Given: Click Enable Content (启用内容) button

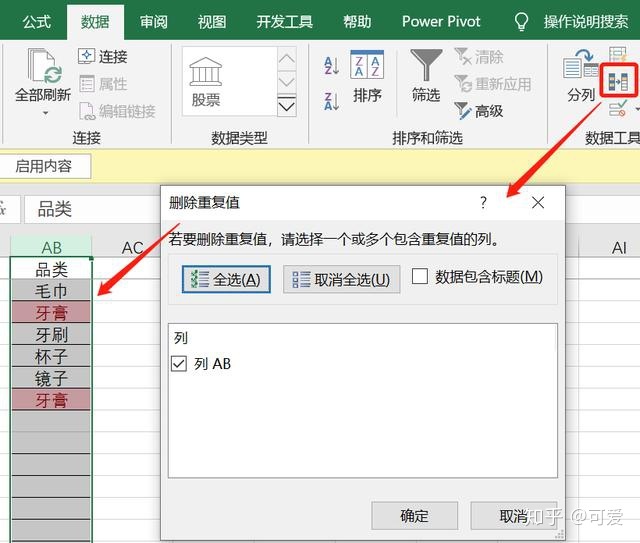Looking at the screenshot, I should pos(43,167).
